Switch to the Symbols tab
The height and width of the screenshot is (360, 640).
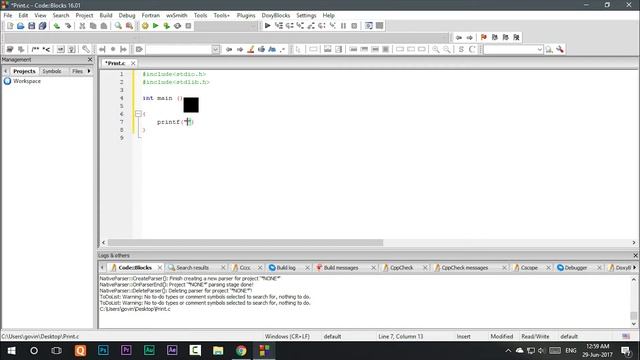click(52, 71)
